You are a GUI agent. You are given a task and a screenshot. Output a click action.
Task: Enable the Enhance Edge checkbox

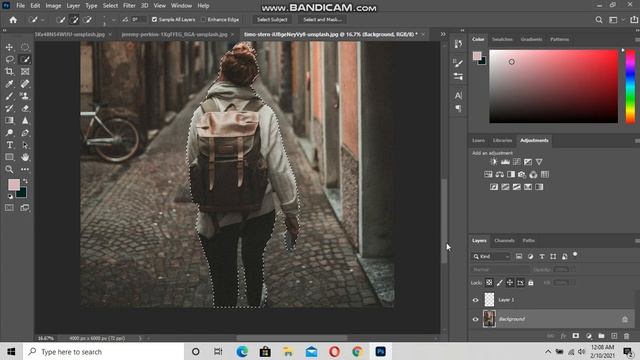pos(203,20)
